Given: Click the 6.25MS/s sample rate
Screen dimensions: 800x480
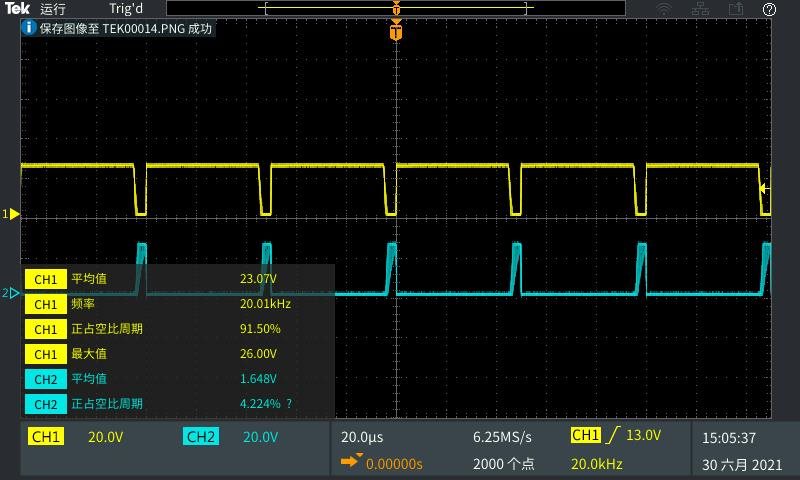Looking at the screenshot, I should [502, 437].
